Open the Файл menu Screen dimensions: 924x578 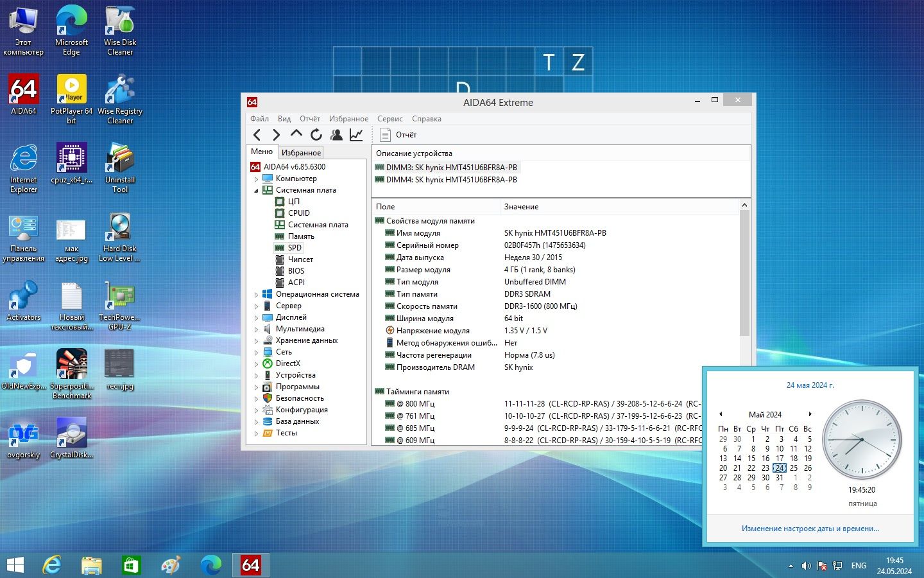(x=259, y=119)
